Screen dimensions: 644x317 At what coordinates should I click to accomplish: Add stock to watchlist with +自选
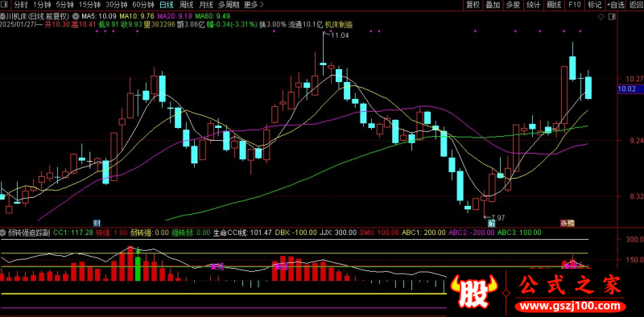(x=615, y=5)
